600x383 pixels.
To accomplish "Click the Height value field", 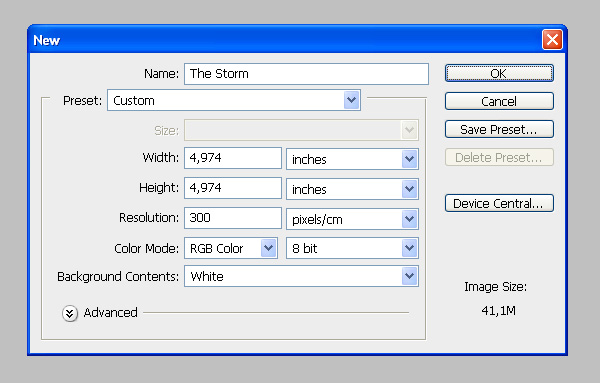I will click(x=233, y=188).
